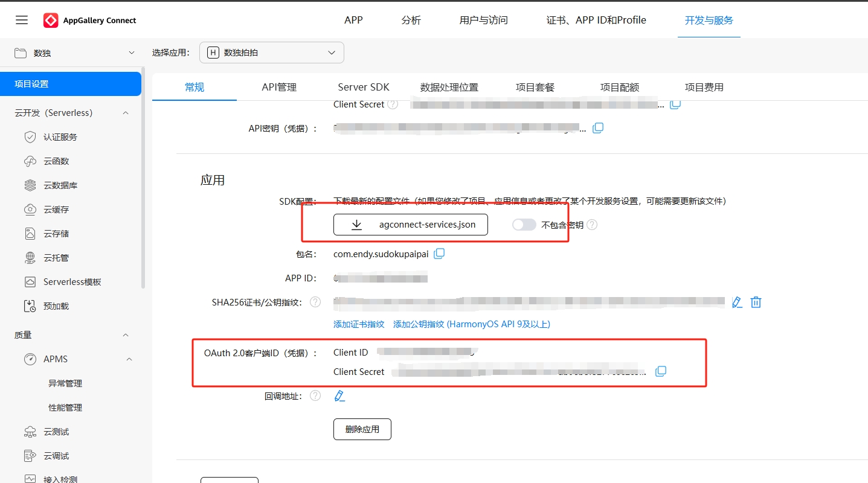Click the 数独 project folder icon
This screenshot has width=868, height=483.
[x=21, y=53]
